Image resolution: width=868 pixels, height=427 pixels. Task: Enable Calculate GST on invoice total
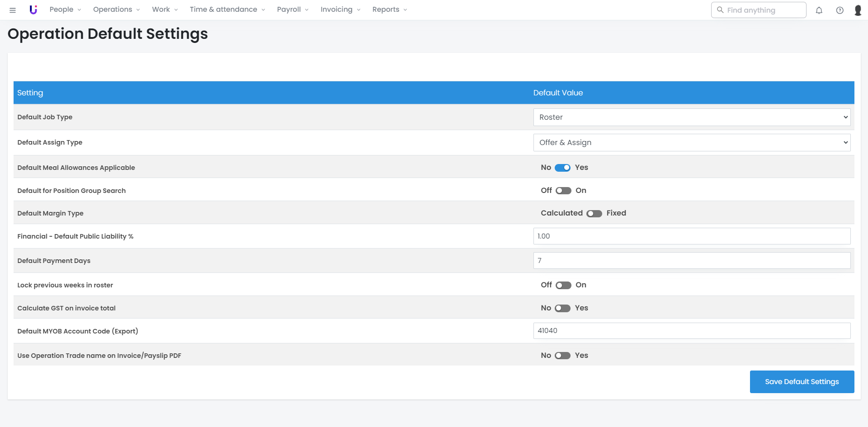[x=562, y=308]
